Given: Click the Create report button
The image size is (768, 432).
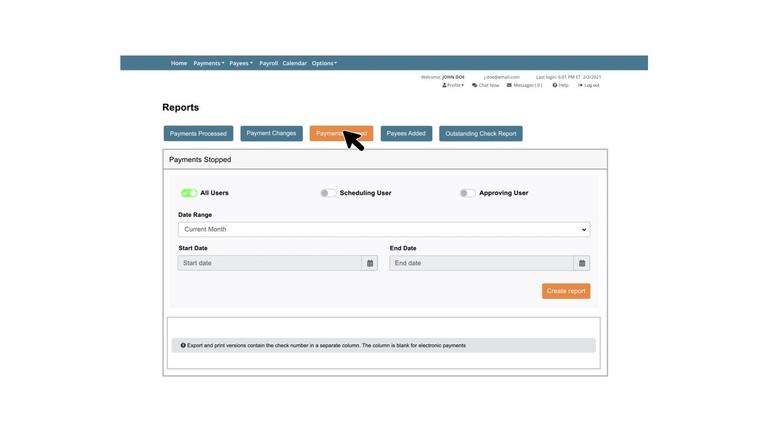Looking at the screenshot, I should [x=566, y=291].
